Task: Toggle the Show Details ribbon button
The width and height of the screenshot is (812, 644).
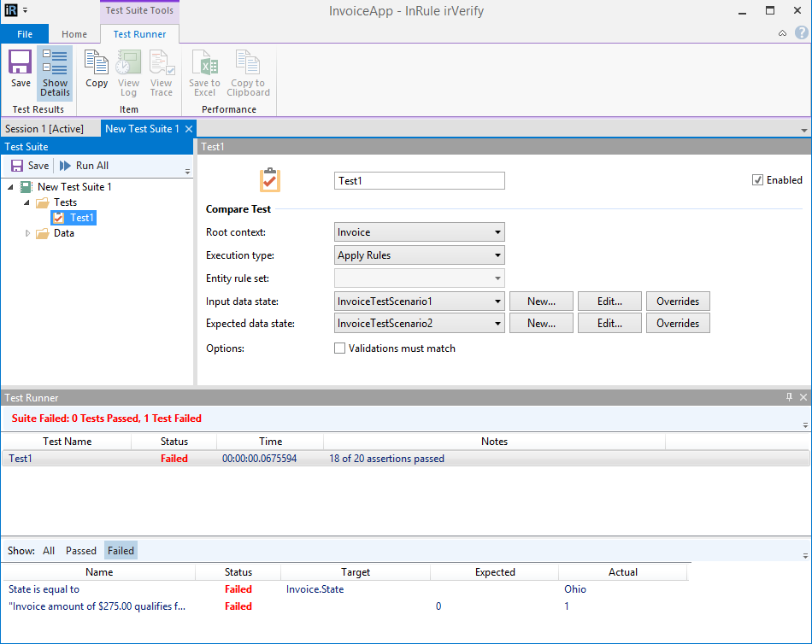Action: click(x=55, y=73)
